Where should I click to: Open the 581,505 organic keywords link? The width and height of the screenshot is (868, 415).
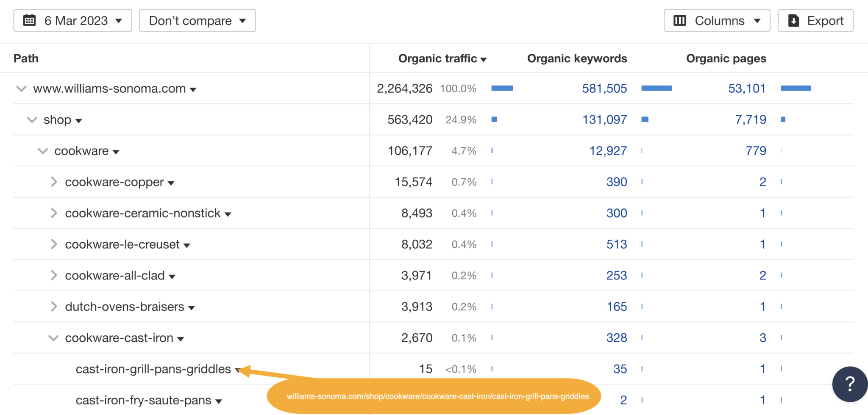click(604, 89)
